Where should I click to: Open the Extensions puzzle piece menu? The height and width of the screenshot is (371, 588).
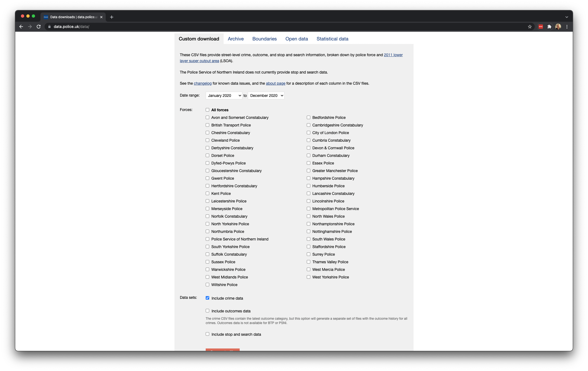click(549, 27)
